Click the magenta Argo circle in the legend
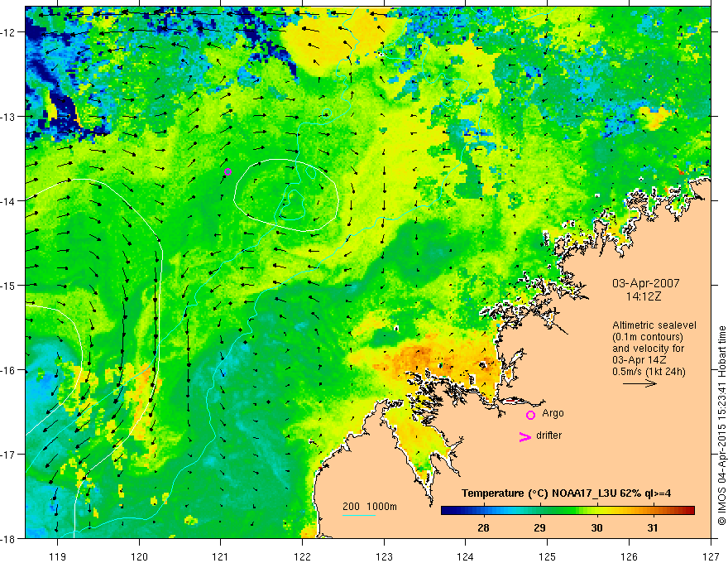This screenshot has height=563, width=728. (x=530, y=415)
